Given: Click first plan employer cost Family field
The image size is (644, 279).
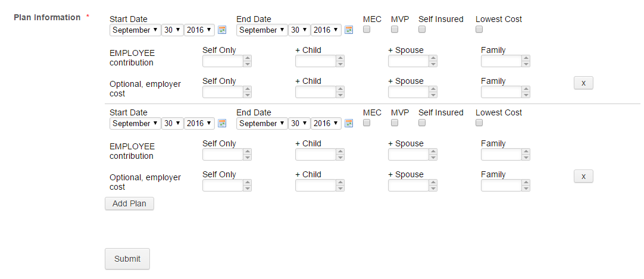Looking at the screenshot, I should (501, 92).
